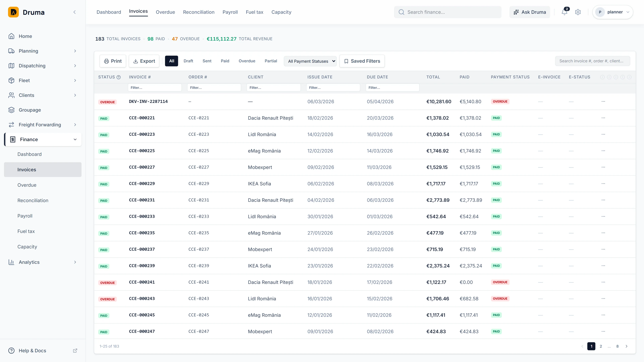Click the notifications bell icon
The image size is (644, 362).
(564, 12)
